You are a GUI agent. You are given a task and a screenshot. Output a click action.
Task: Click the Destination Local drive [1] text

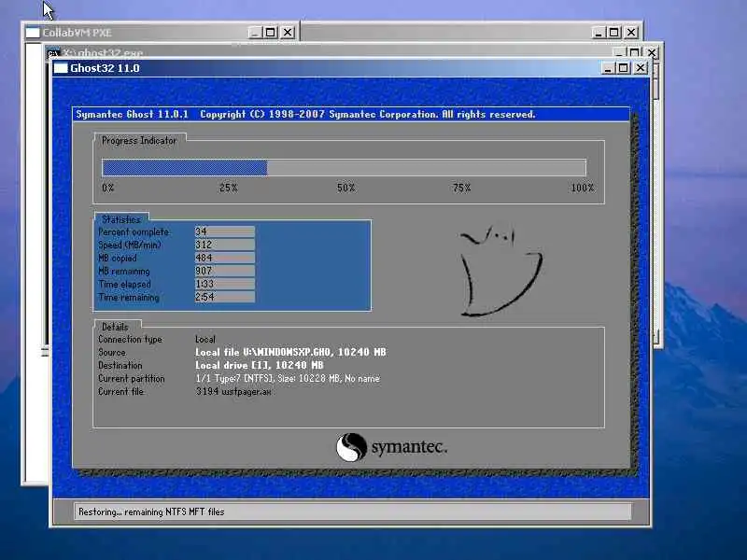tap(260, 365)
